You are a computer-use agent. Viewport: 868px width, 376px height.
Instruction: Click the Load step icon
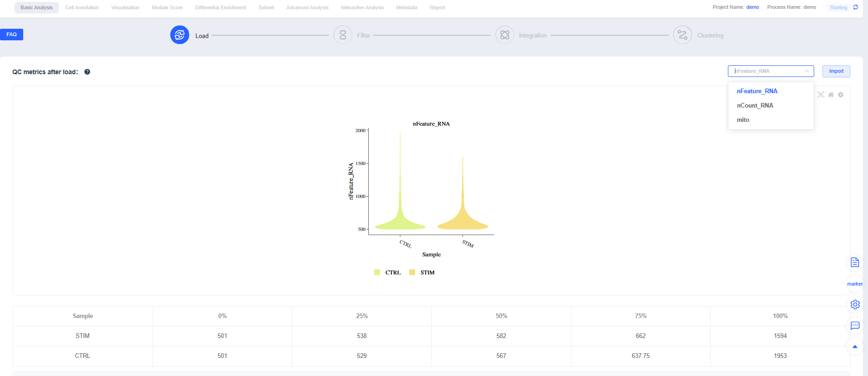click(x=180, y=35)
